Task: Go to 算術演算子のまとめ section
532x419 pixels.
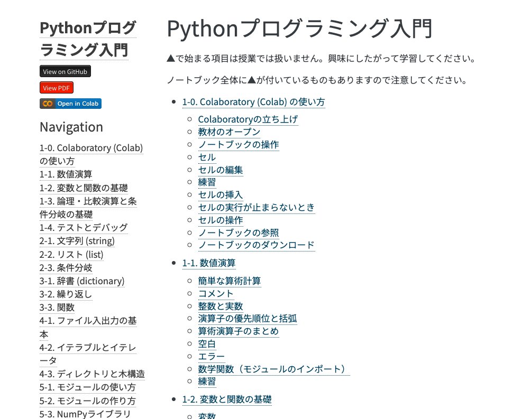Action: (239, 331)
